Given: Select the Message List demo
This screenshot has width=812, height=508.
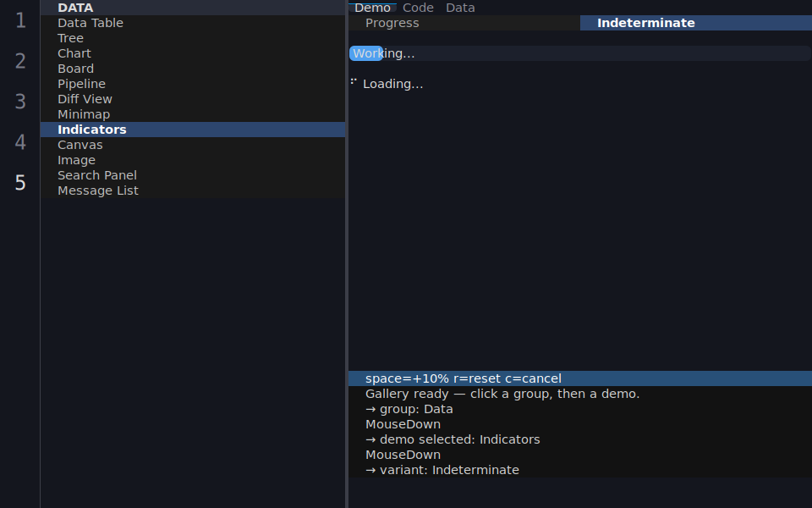Looking at the screenshot, I should pyautogui.click(x=193, y=190).
